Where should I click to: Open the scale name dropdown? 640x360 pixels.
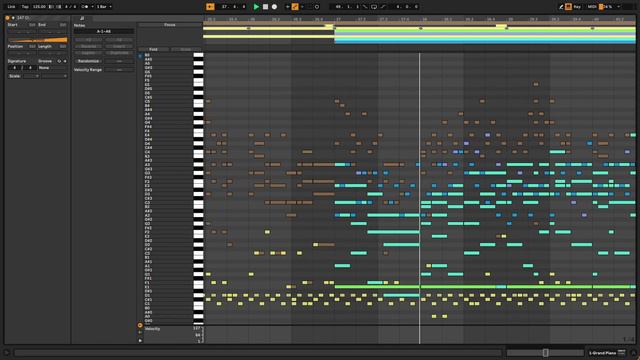pyautogui.click(x=54, y=76)
